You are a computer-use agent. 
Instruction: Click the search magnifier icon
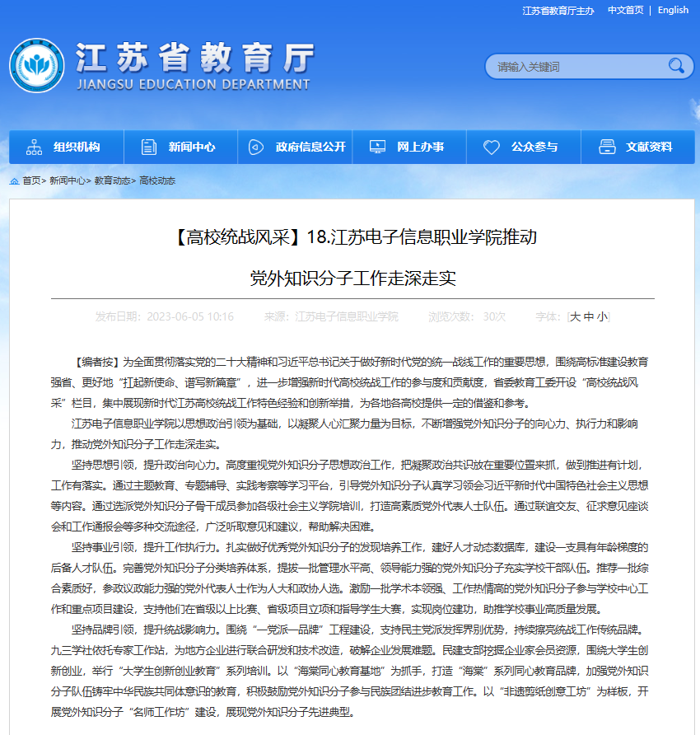point(676,66)
